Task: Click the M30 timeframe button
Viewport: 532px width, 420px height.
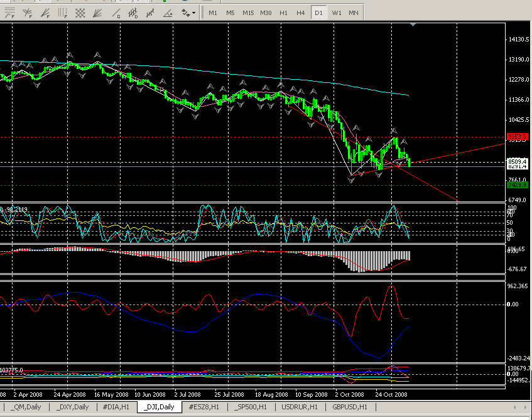Action: pyautogui.click(x=266, y=13)
